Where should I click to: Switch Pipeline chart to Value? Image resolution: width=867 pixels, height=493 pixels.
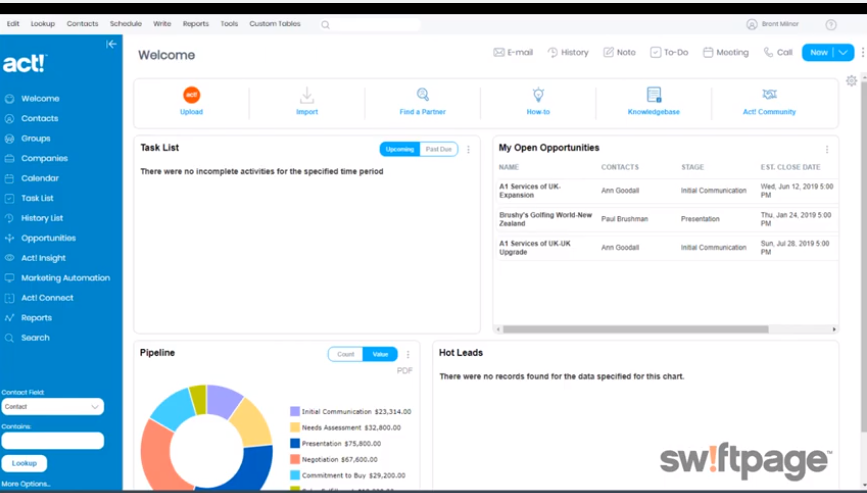click(x=380, y=354)
